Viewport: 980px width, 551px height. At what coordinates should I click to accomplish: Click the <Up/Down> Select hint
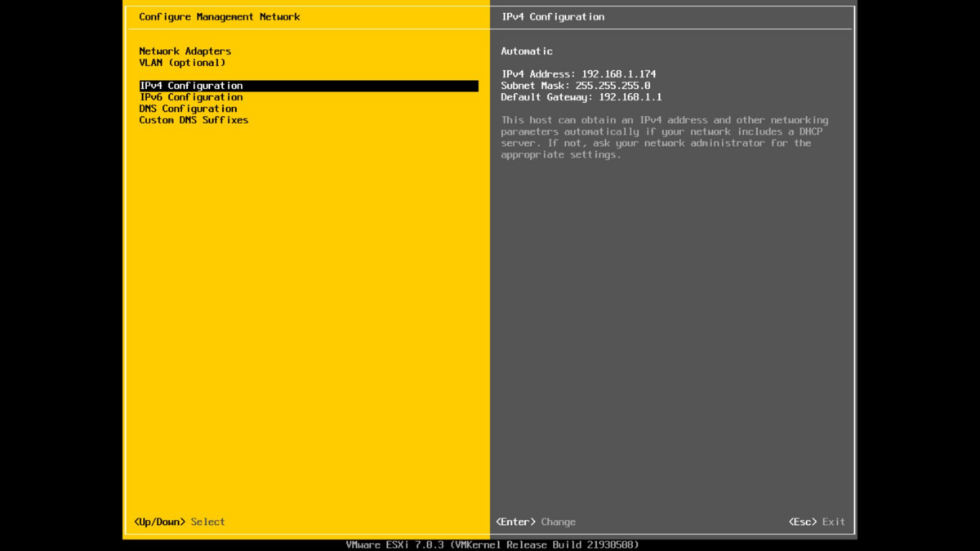pos(180,522)
